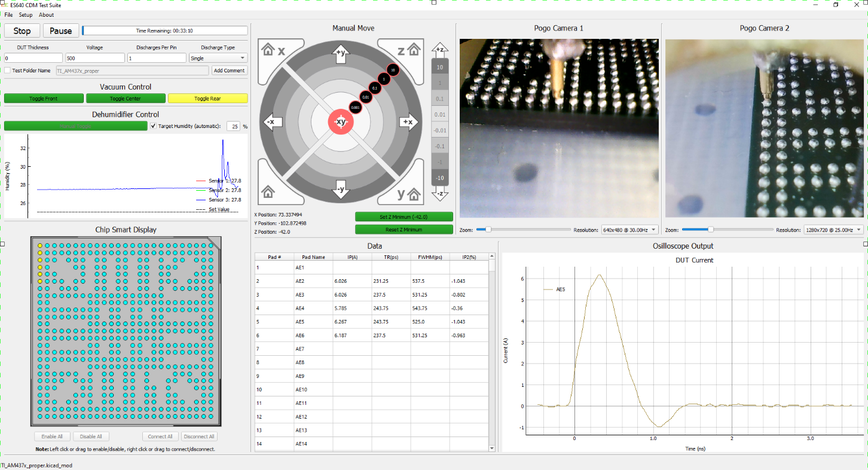This screenshot has height=470, width=868.
Task: Toggle Rear vacuum control
Action: coord(207,99)
